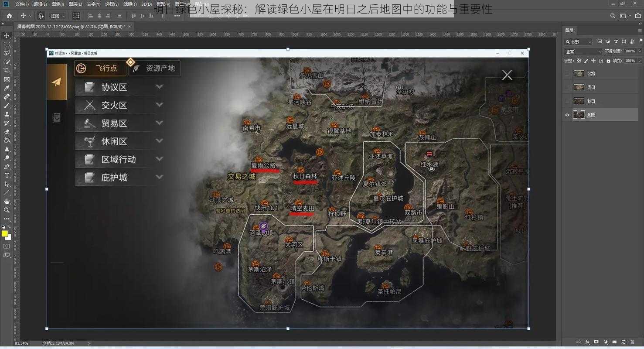Click the yellow foreground color swatch

pos(4,233)
